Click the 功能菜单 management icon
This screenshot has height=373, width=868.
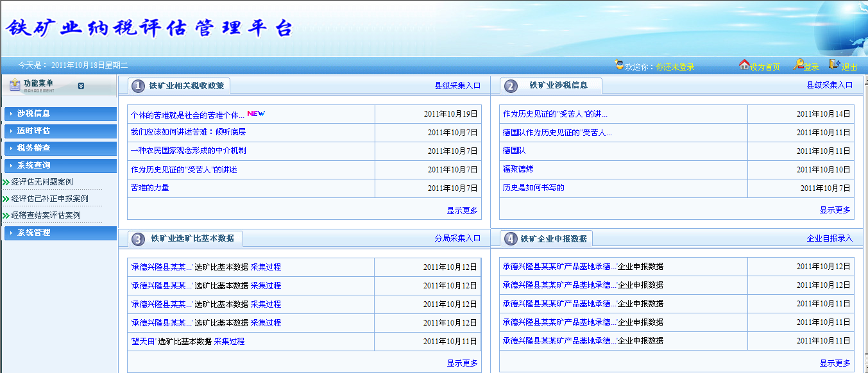pos(15,86)
